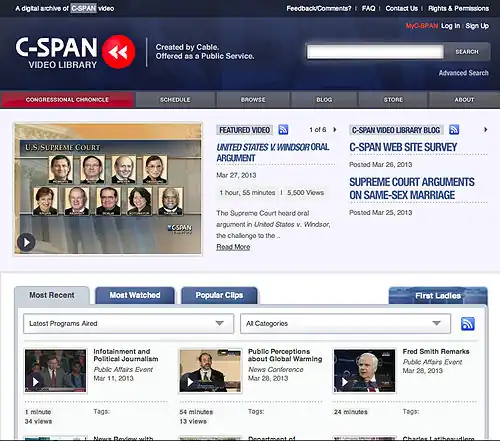
Task: Open the Featured Video RSS feed icon
Action: tap(283, 129)
